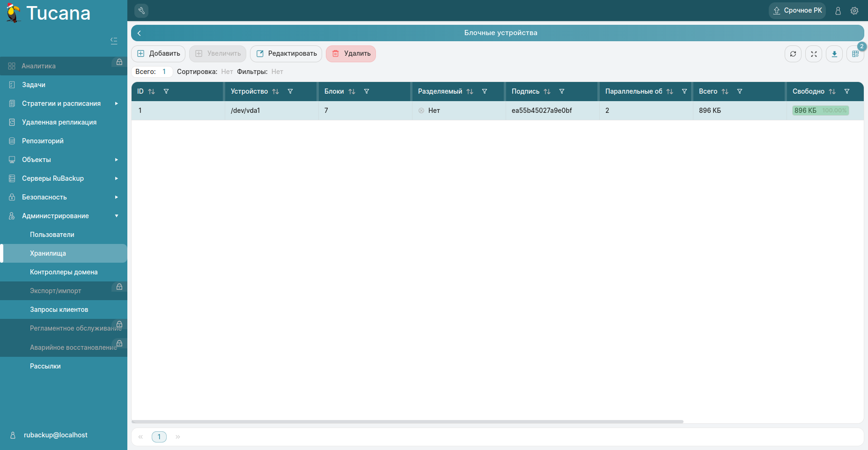This screenshot has height=450, width=868.
Task: Toggle fullscreen table view icon
Action: click(x=814, y=54)
